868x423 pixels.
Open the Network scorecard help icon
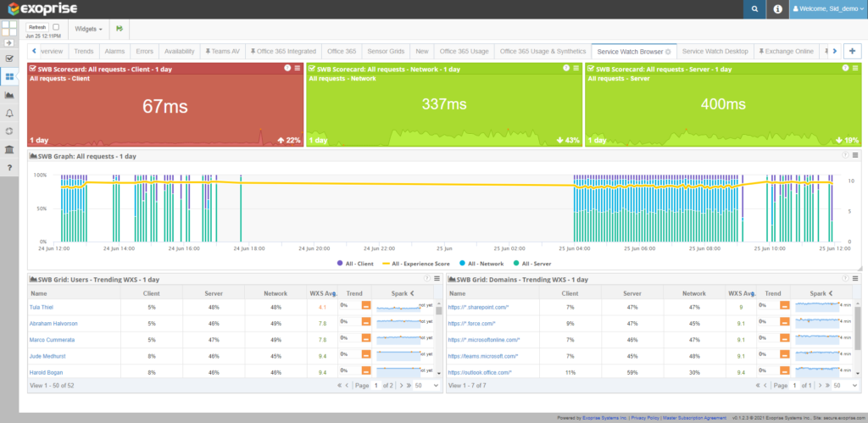(566, 68)
